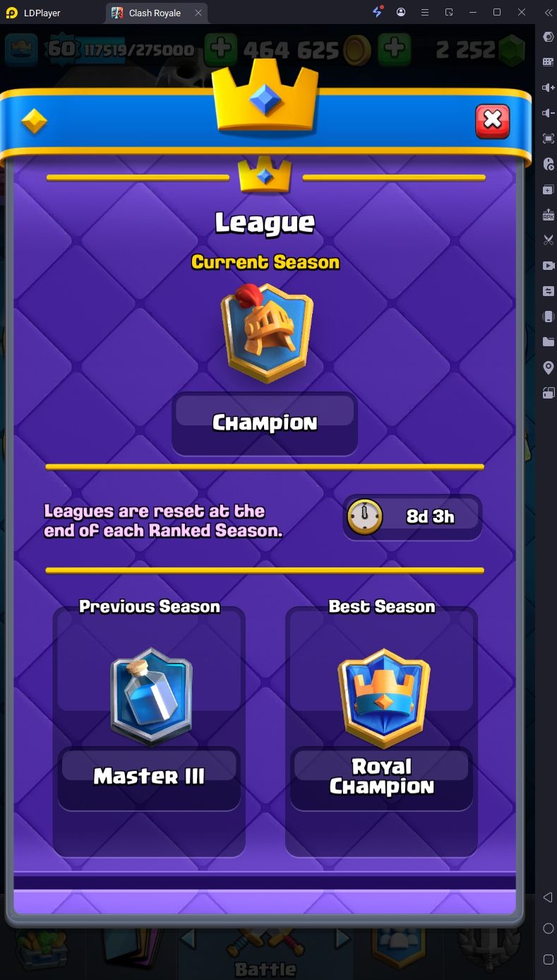This screenshot has height=980, width=557.
Task: Collapse sidebar with double chevron arrow
Action: click(548, 13)
